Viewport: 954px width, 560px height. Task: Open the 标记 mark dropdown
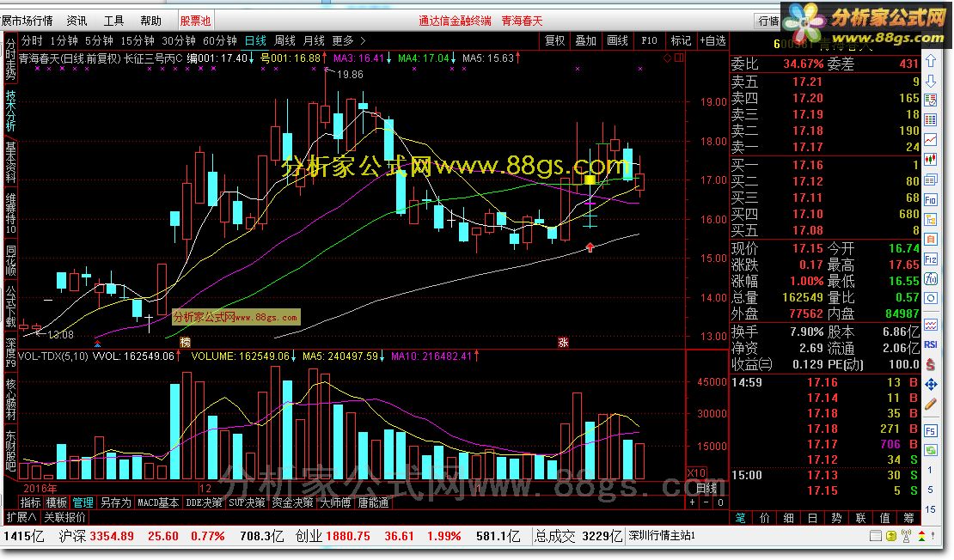(x=681, y=40)
